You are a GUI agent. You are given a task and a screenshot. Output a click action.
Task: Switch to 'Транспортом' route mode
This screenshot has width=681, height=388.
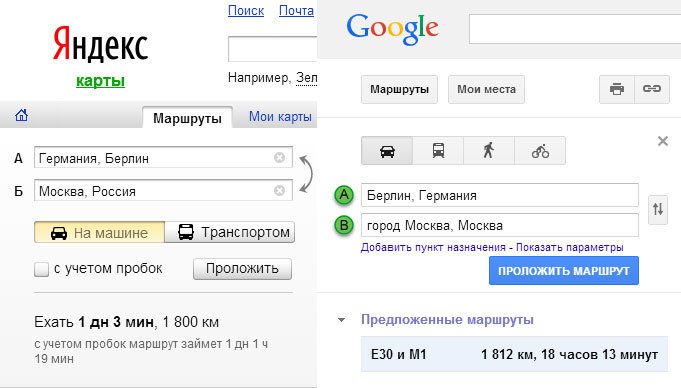(x=230, y=232)
